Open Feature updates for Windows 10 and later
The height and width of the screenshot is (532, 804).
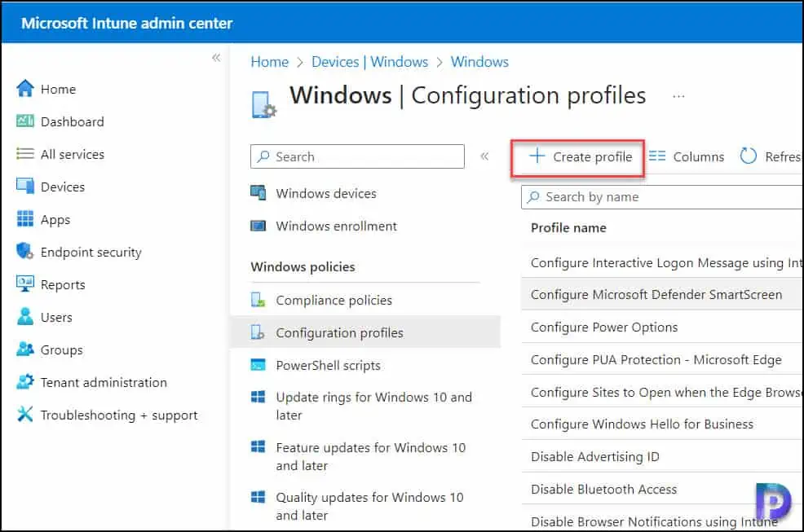pyautogui.click(x=371, y=456)
